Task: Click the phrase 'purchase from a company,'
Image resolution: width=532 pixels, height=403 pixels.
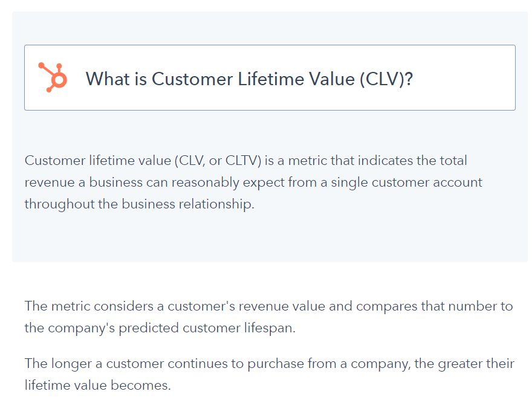Action: 329,364
